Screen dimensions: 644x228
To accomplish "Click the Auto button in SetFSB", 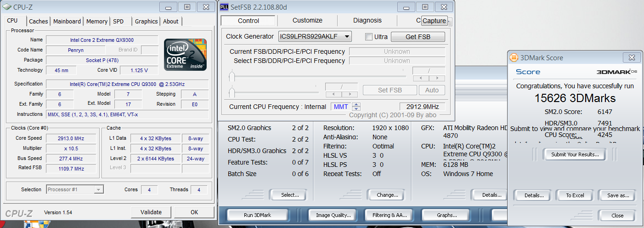I will coord(432,90).
